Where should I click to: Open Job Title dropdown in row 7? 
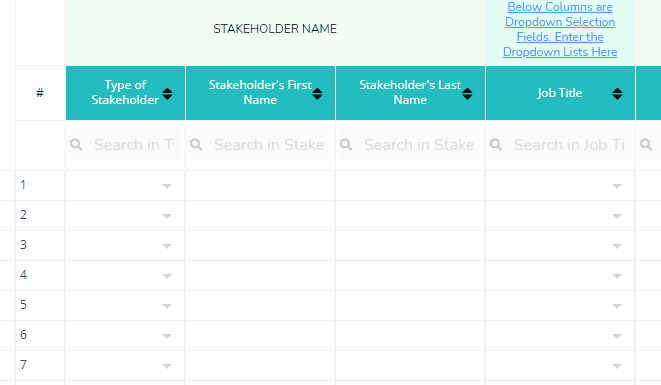click(617, 366)
